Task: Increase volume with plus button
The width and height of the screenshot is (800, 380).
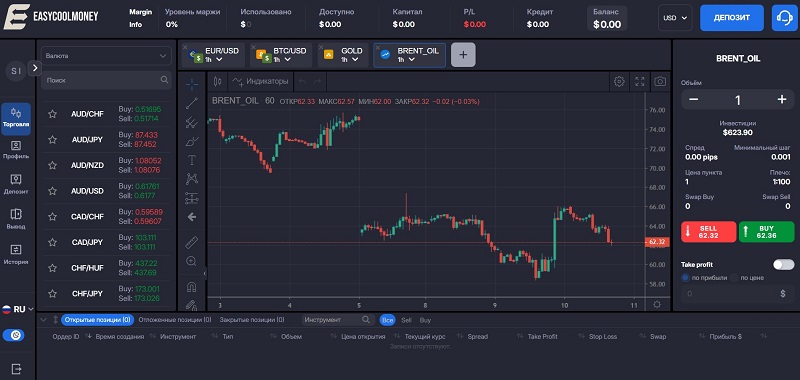Action: [x=782, y=99]
